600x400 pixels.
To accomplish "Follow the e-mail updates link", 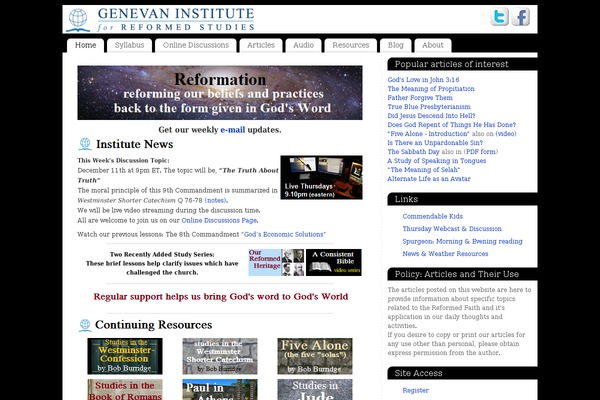I will (233, 130).
